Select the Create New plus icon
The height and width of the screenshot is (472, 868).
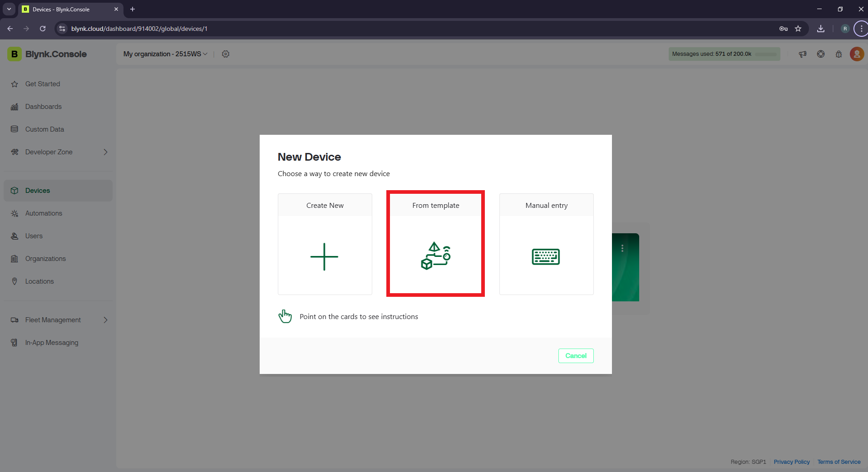pyautogui.click(x=324, y=257)
